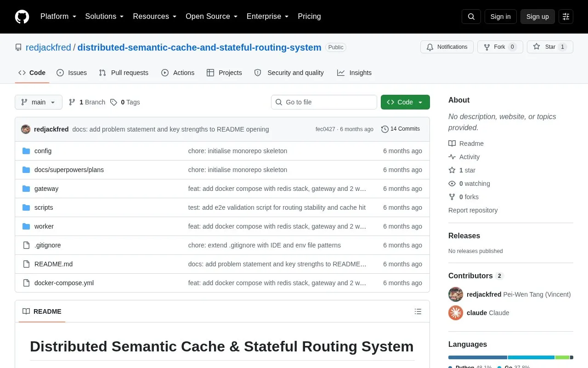
Task: Click the Sign in link
Action: pyautogui.click(x=500, y=17)
